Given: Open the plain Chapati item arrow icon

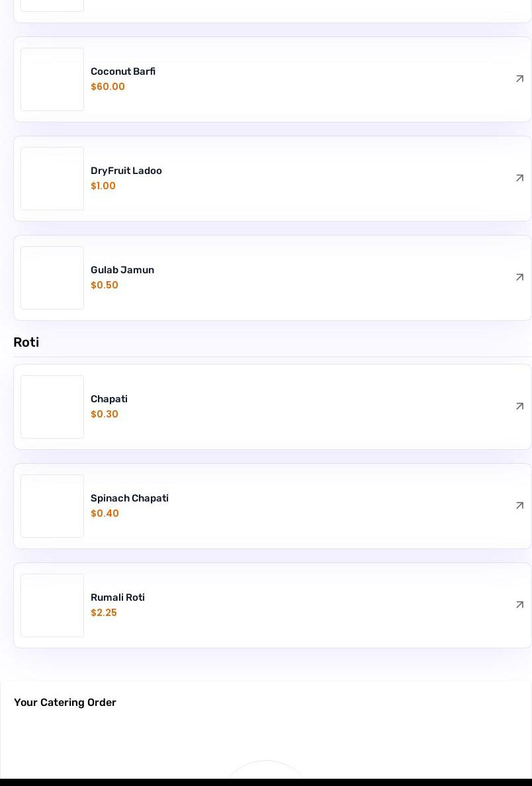Looking at the screenshot, I should (x=519, y=406).
